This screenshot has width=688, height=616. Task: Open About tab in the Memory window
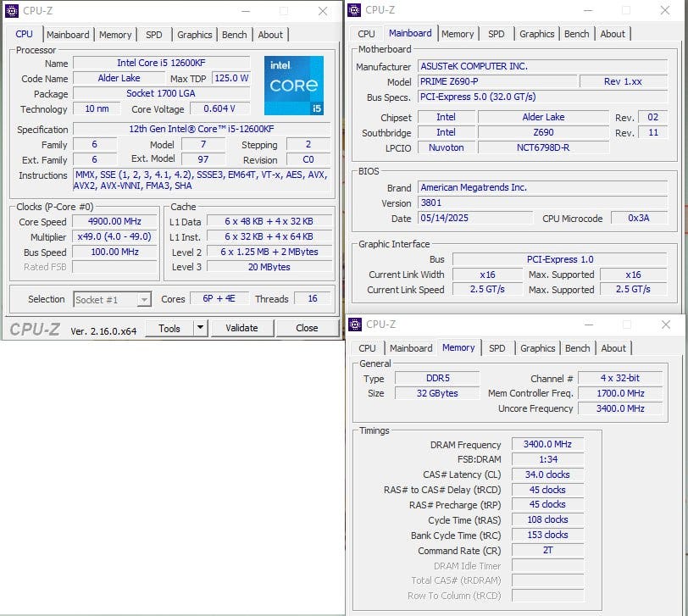(x=613, y=348)
